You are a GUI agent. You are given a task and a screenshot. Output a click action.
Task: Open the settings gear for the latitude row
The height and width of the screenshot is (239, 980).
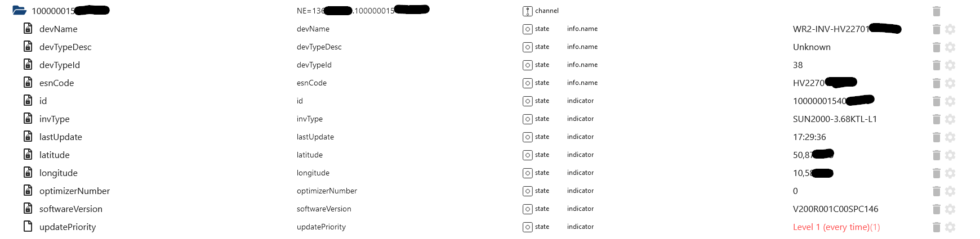pos(950,155)
